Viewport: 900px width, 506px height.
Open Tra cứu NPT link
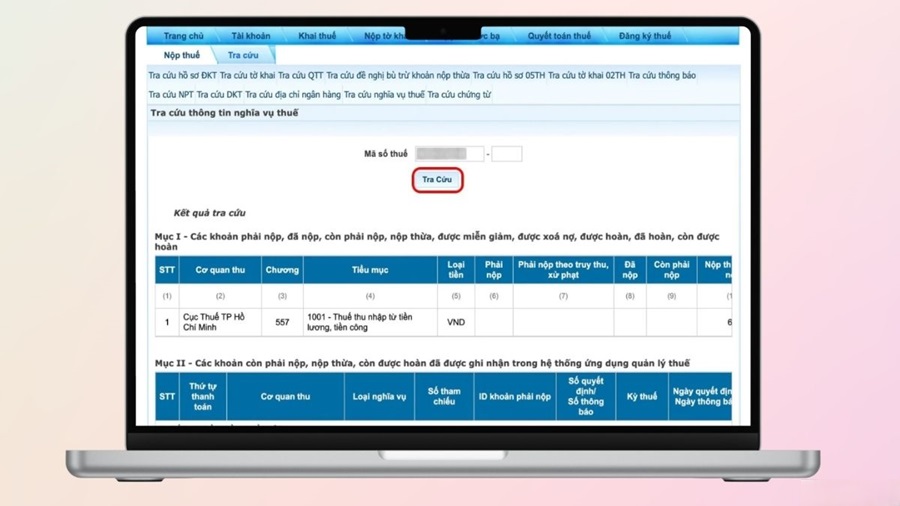tap(170, 95)
